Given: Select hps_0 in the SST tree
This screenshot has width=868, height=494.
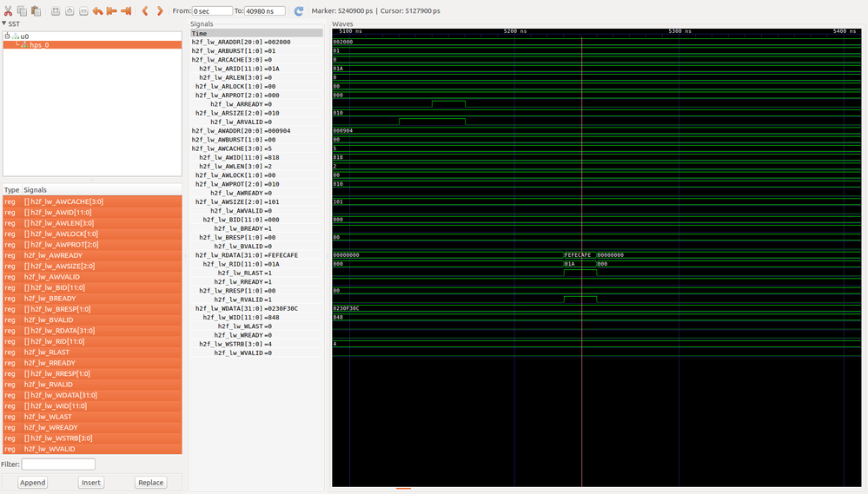Looking at the screenshot, I should [39, 45].
